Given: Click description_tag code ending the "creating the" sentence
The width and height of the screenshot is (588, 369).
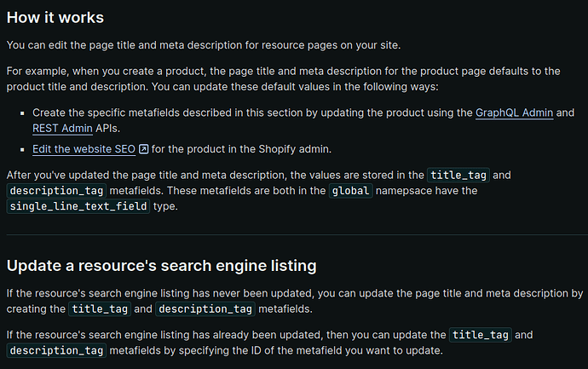Looking at the screenshot, I should pyautogui.click(x=205, y=308).
